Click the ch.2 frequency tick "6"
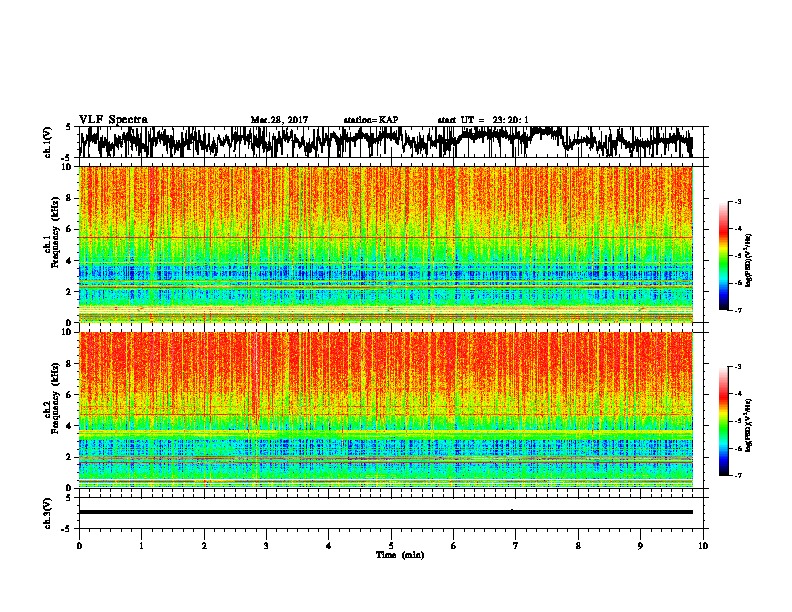The width and height of the screenshot is (792, 612). coord(70,395)
